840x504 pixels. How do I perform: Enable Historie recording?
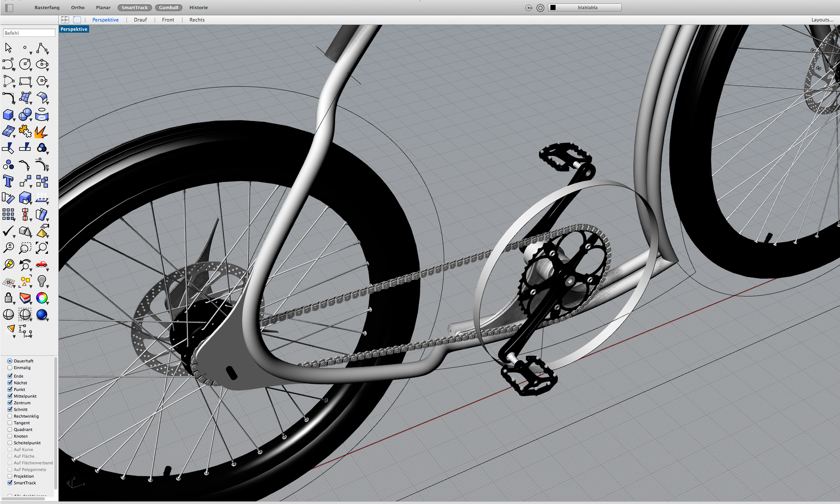[x=199, y=8]
